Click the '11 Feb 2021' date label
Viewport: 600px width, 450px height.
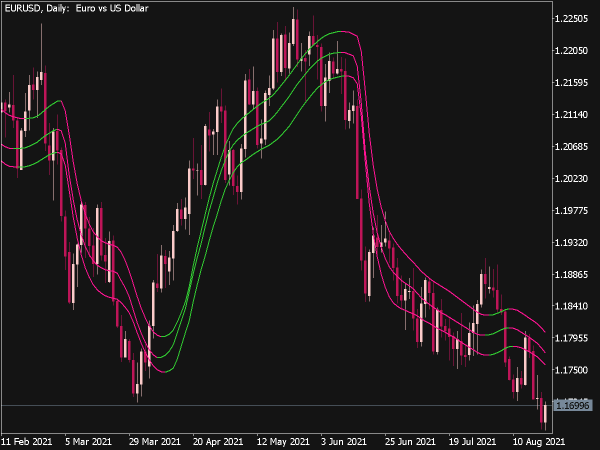(27, 442)
